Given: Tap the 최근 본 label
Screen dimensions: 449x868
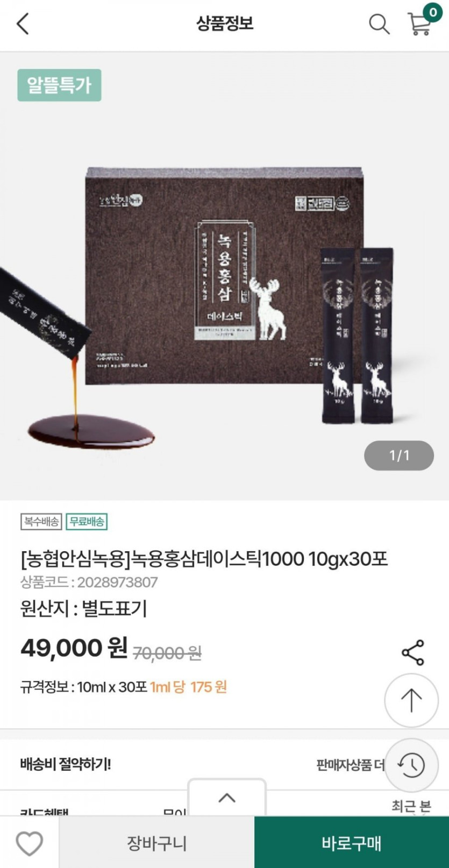Looking at the screenshot, I should (411, 806).
